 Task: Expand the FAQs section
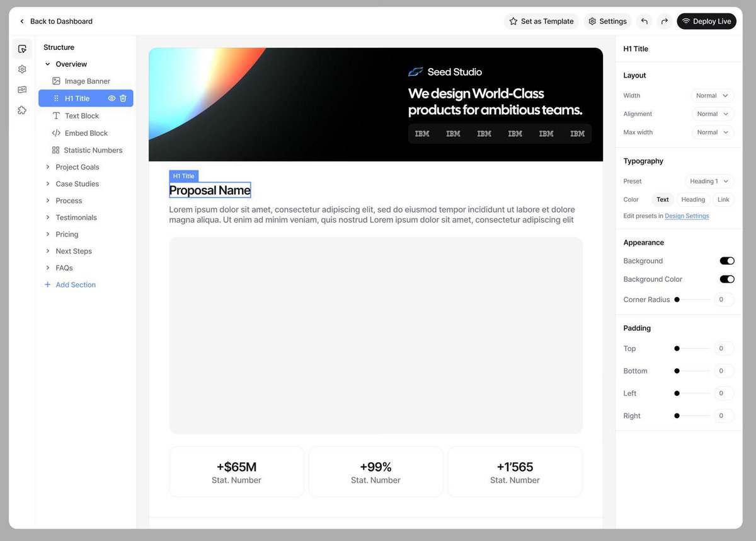pyautogui.click(x=47, y=268)
